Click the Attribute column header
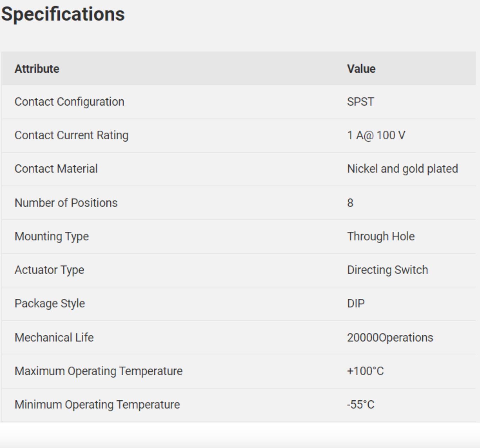Viewport: 480px width, 448px height. 37,69
